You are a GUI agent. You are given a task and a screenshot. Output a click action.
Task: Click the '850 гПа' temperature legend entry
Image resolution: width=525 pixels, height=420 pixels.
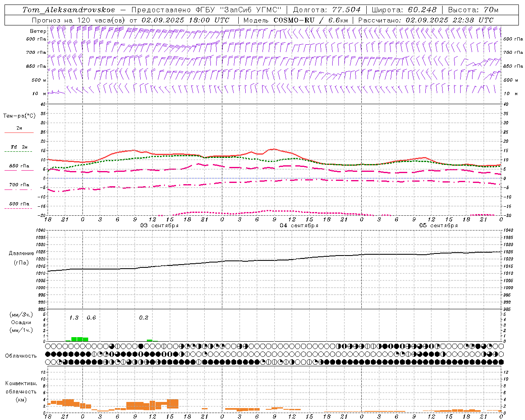point(19,166)
